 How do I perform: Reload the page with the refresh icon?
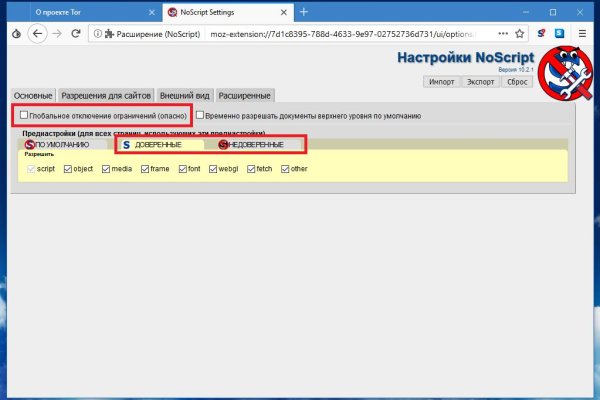coord(80,33)
